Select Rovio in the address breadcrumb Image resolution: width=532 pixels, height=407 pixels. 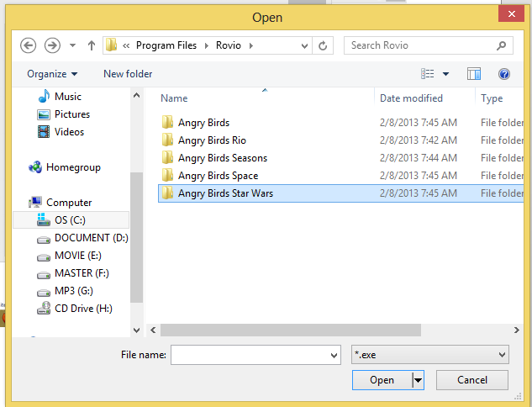click(x=229, y=45)
